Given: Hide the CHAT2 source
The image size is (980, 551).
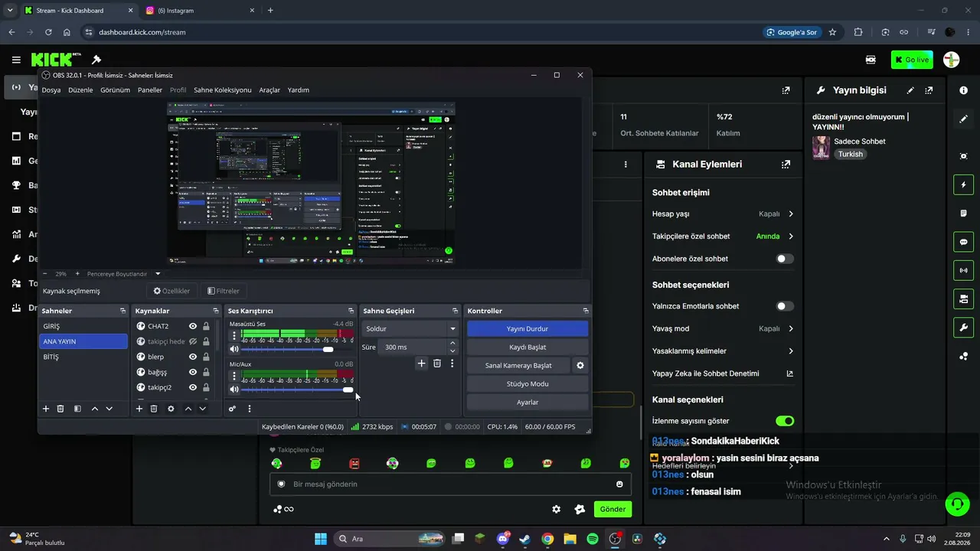Looking at the screenshot, I should [193, 326].
